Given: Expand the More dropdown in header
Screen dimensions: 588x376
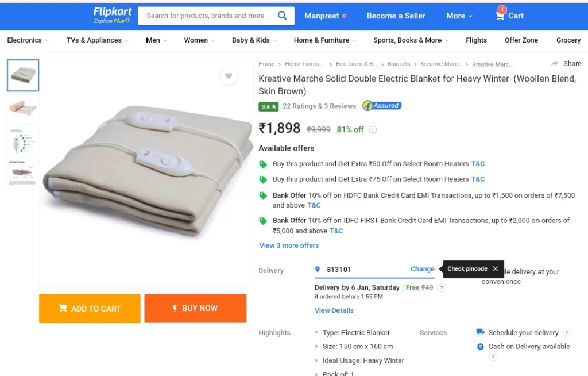Looking at the screenshot, I should pos(459,16).
